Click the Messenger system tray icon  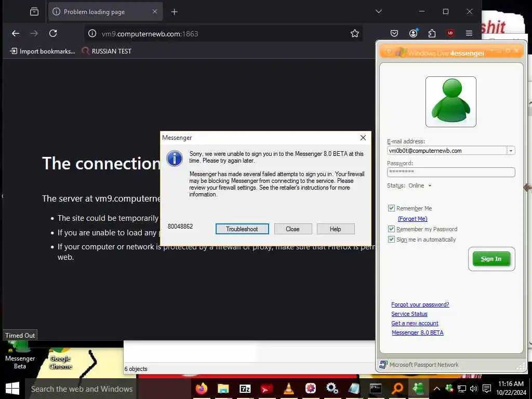(x=449, y=389)
